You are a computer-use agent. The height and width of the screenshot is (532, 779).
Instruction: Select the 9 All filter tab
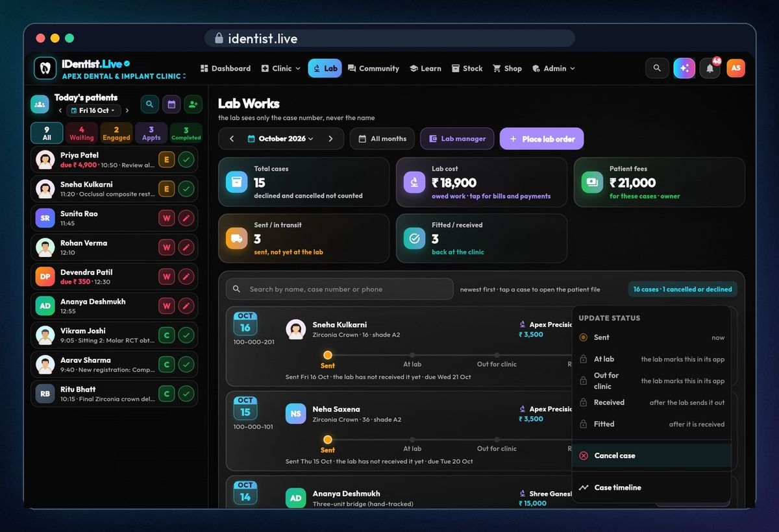(47, 133)
